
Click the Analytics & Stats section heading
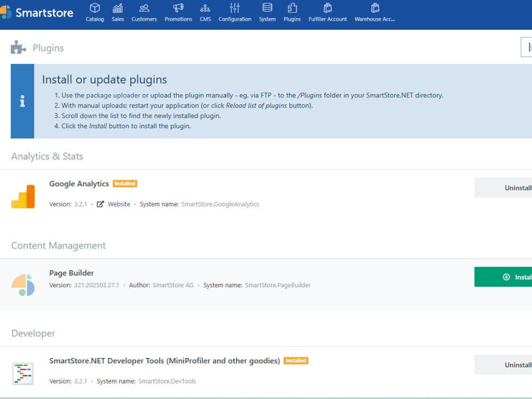[47, 156]
